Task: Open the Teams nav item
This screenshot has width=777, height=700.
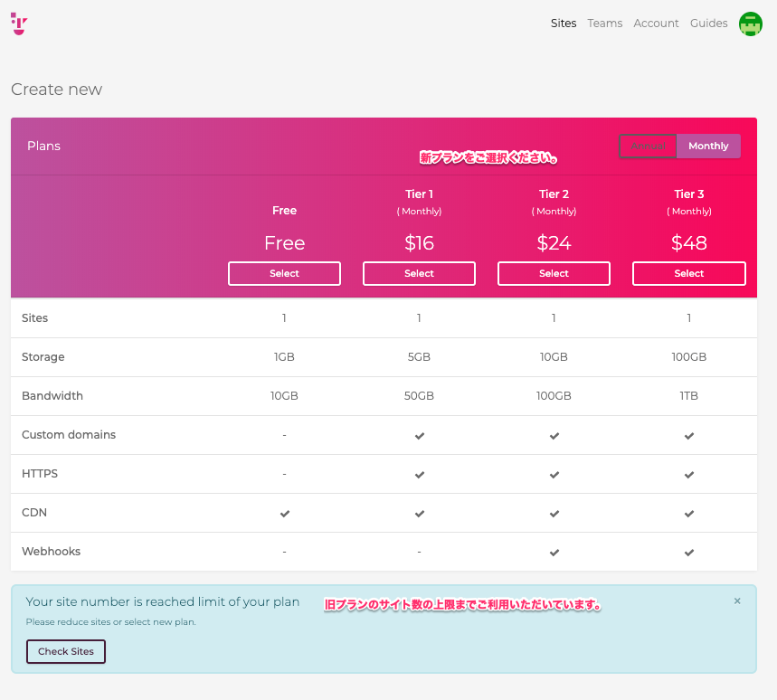Action: click(604, 24)
